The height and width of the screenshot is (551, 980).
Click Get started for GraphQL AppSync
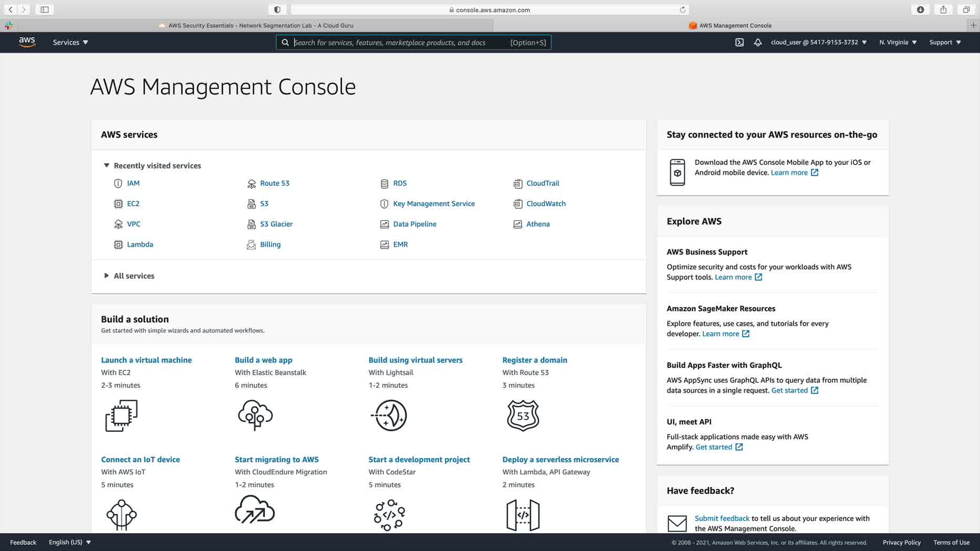[x=795, y=390]
